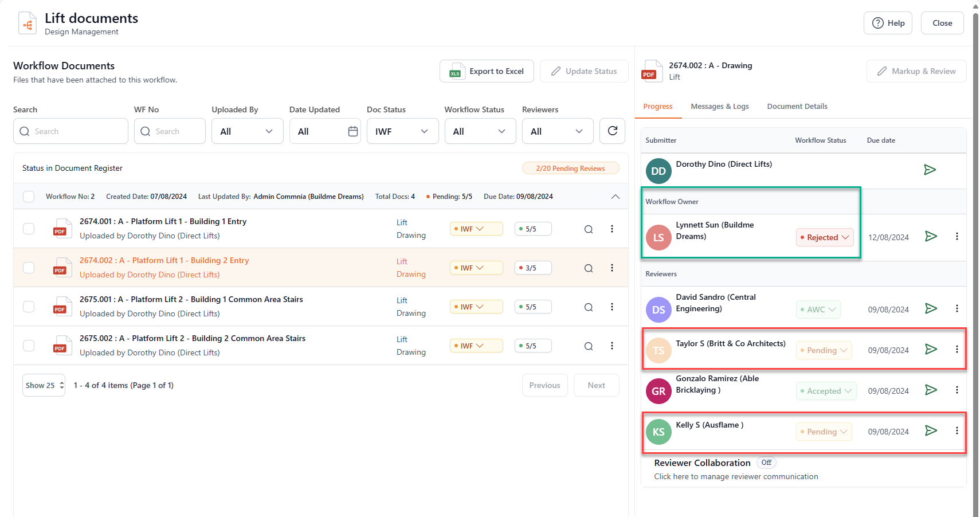This screenshot has width=980, height=517.
Task: Click the Export to Excel button
Action: tap(487, 71)
